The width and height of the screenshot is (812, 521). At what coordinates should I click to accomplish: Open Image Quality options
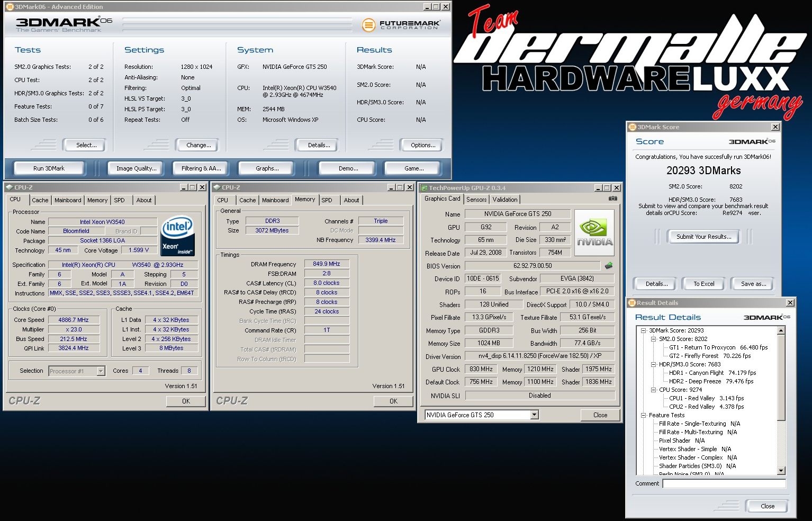[137, 168]
